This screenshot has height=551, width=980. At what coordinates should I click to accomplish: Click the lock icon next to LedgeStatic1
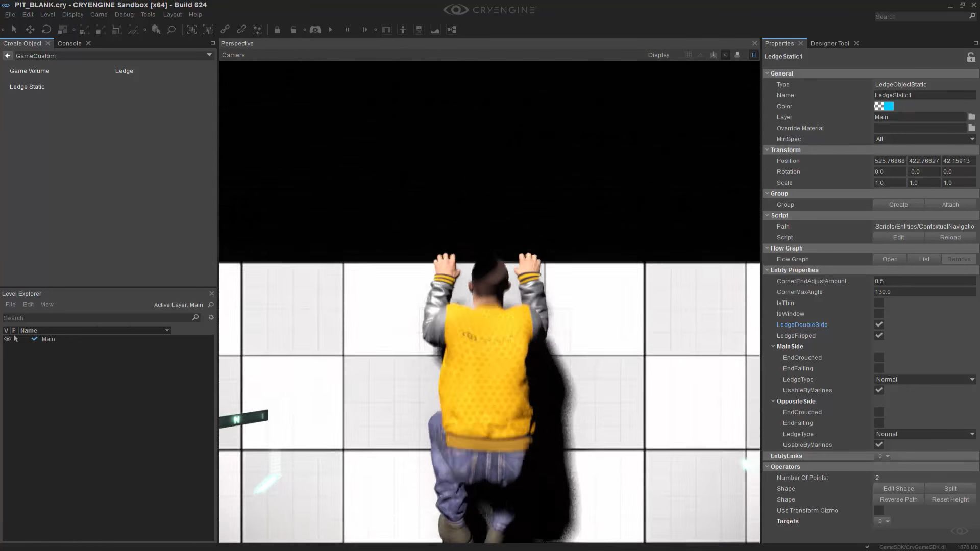[971, 57]
